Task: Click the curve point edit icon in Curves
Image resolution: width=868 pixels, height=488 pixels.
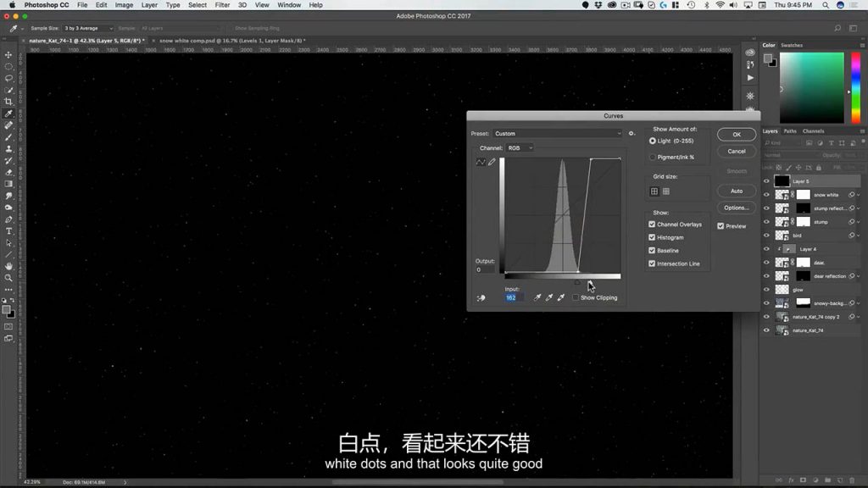Action: click(481, 162)
